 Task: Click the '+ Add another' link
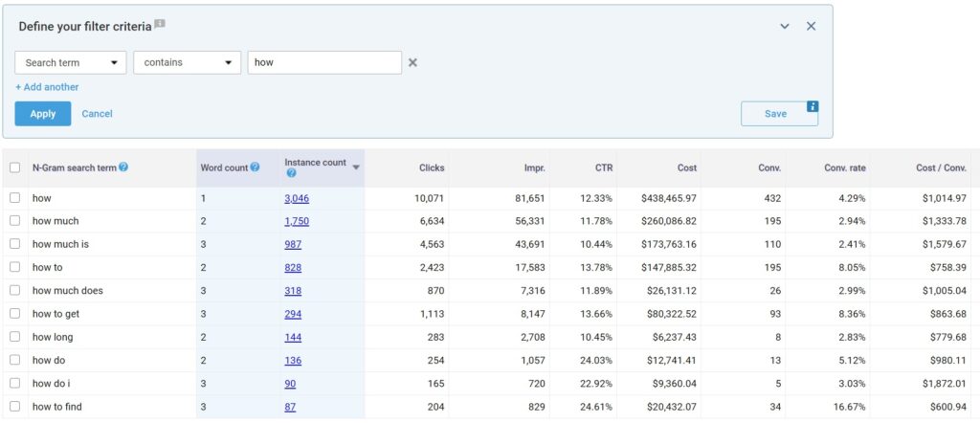tap(47, 87)
